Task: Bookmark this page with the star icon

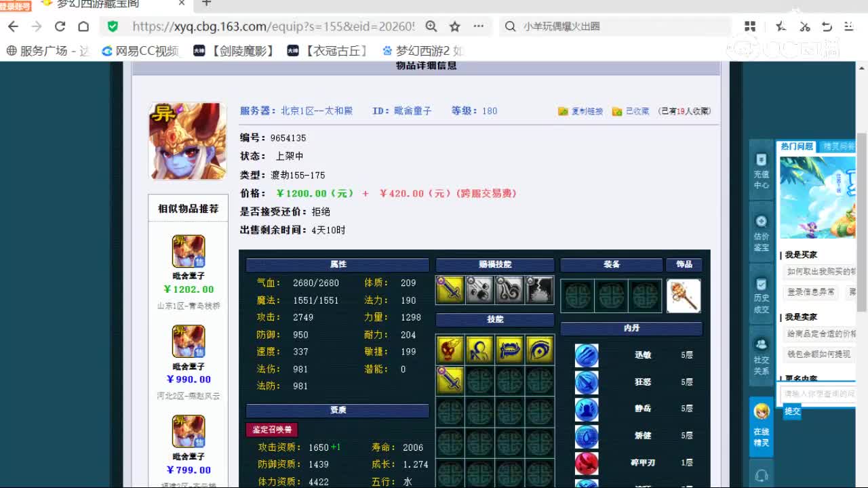Action: [455, 26]
